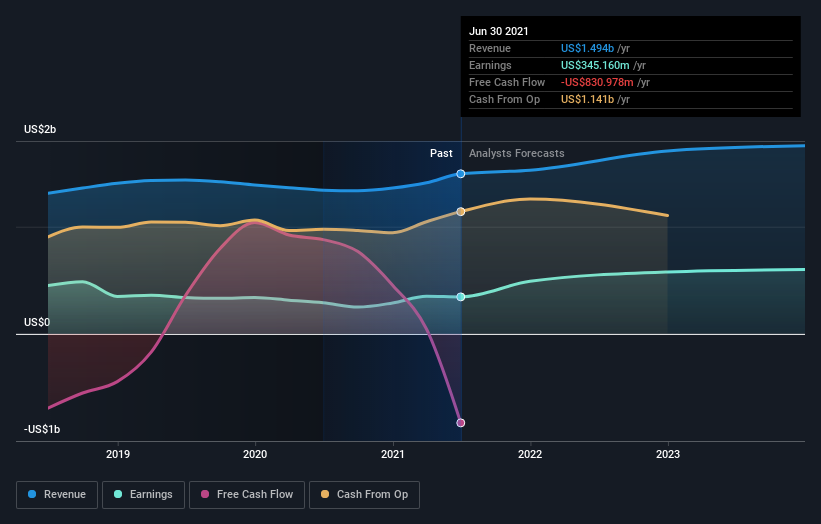Image resolution: width=821 pixels, height=524 pixels.
Task: Click the US$2b y-axis label
Action: (x=40, y=129)
